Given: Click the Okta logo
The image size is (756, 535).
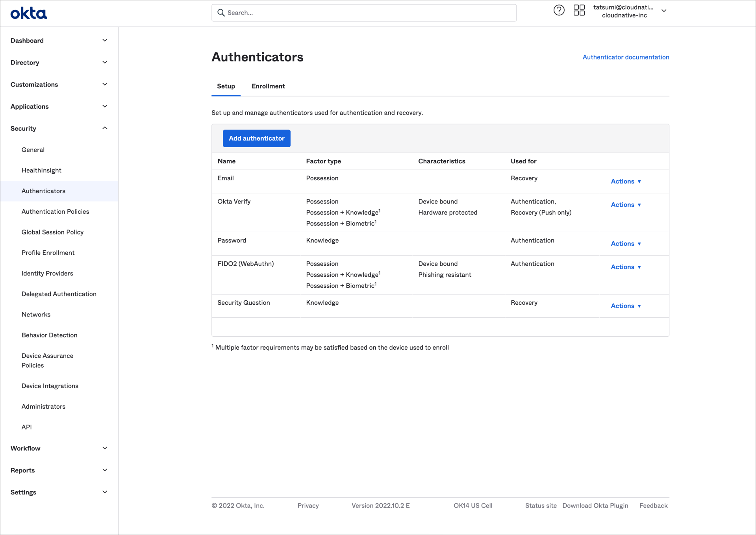Looking at the screenshot, I should (28, 13).
